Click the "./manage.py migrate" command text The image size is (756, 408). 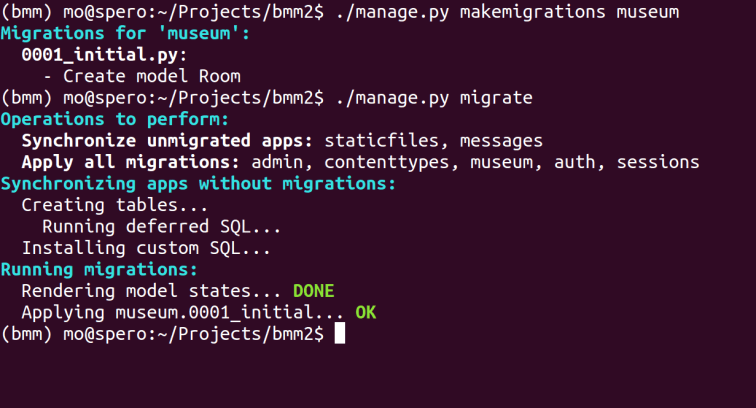tap(434, 98)
